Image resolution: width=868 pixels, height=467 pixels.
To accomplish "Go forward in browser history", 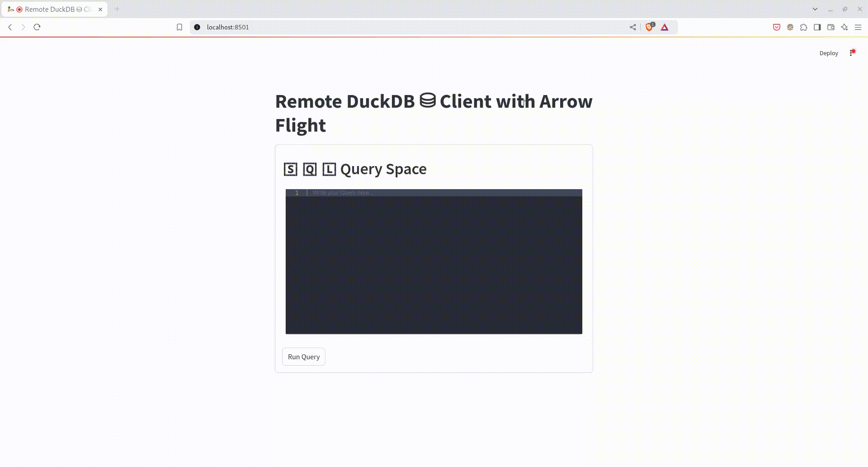I will (x=24, y=27).
